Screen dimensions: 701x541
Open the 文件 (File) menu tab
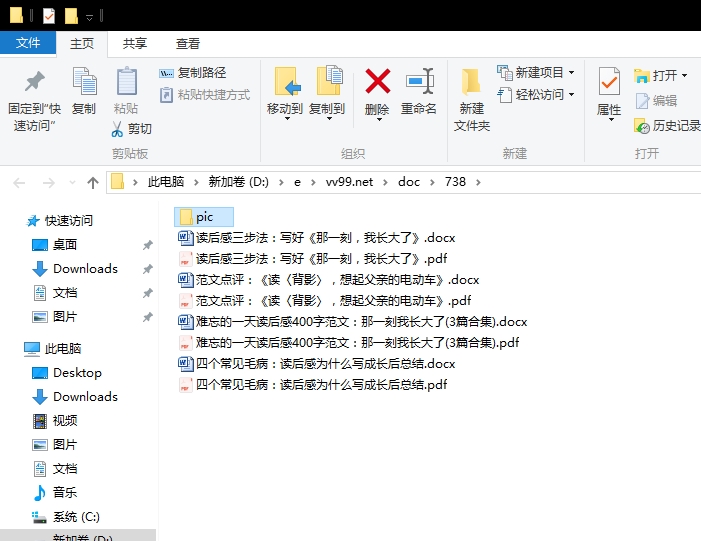(28, 43)
